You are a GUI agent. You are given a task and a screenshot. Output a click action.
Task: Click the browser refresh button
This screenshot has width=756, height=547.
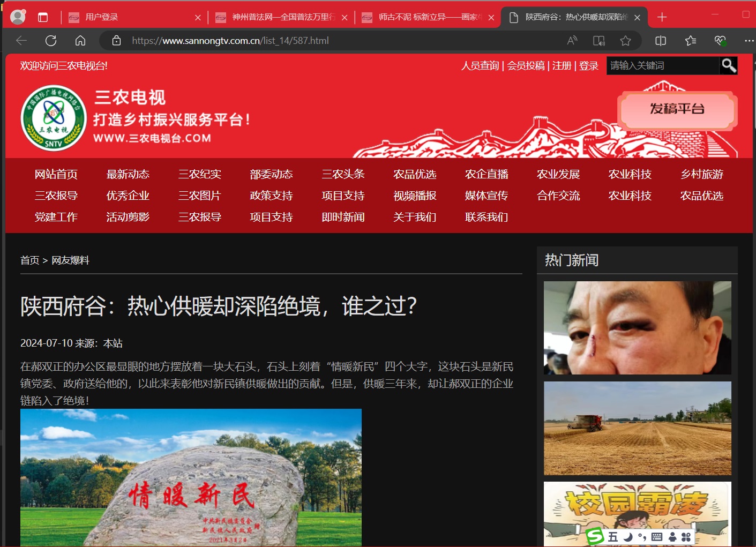(x=51, y=41)
